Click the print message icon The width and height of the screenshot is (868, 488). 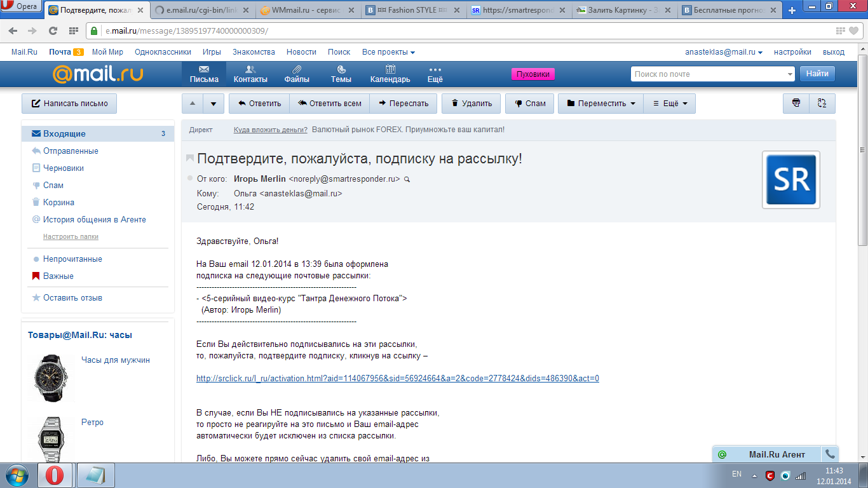click(x=796, y=104)
